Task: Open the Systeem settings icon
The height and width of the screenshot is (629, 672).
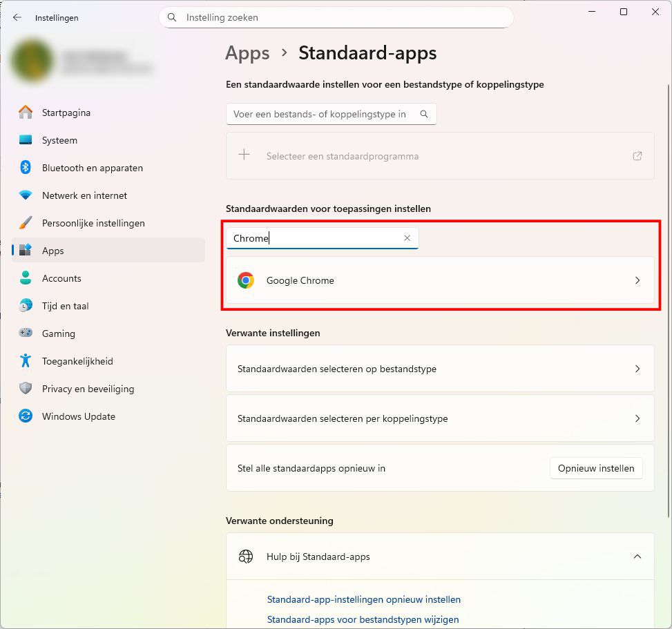Action: tap(26, 140)
